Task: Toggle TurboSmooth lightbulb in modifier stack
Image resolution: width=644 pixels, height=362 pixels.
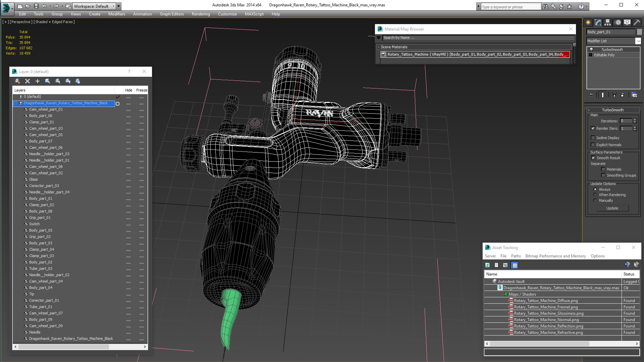Action: 591,49
